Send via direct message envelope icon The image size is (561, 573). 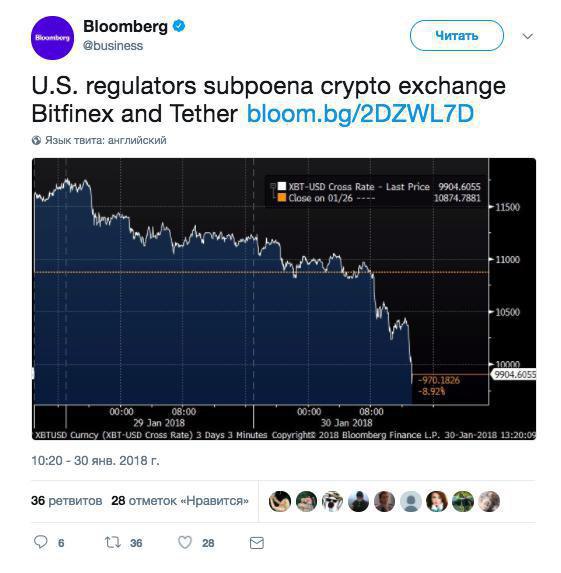click(x=257, y=543)
